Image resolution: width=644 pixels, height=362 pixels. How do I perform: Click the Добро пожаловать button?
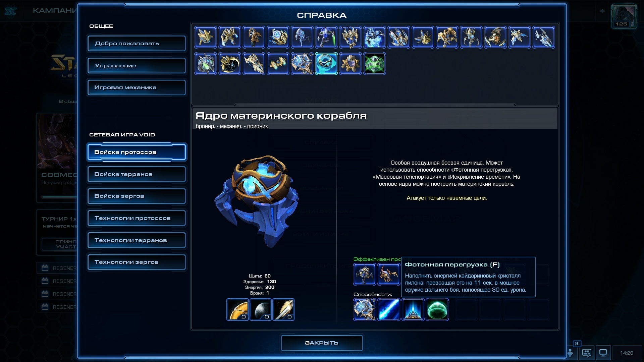tap(137, 44)
